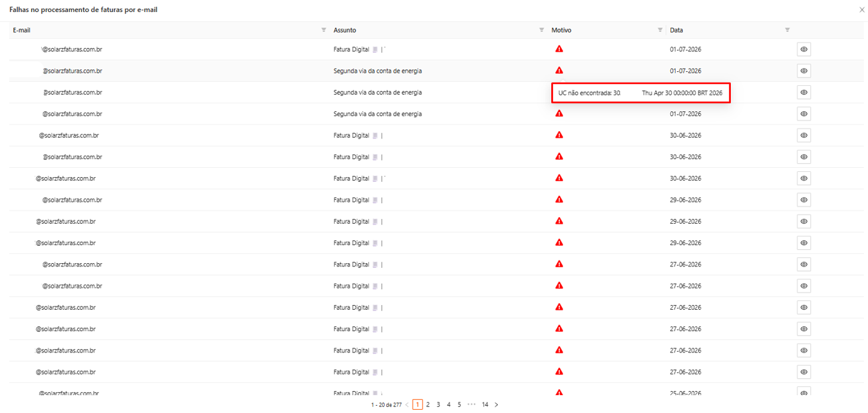Image resolution: width=868 pixels, height=413 pixels.
Task: Sort by the Assunto column header
Action: point(345,30)
